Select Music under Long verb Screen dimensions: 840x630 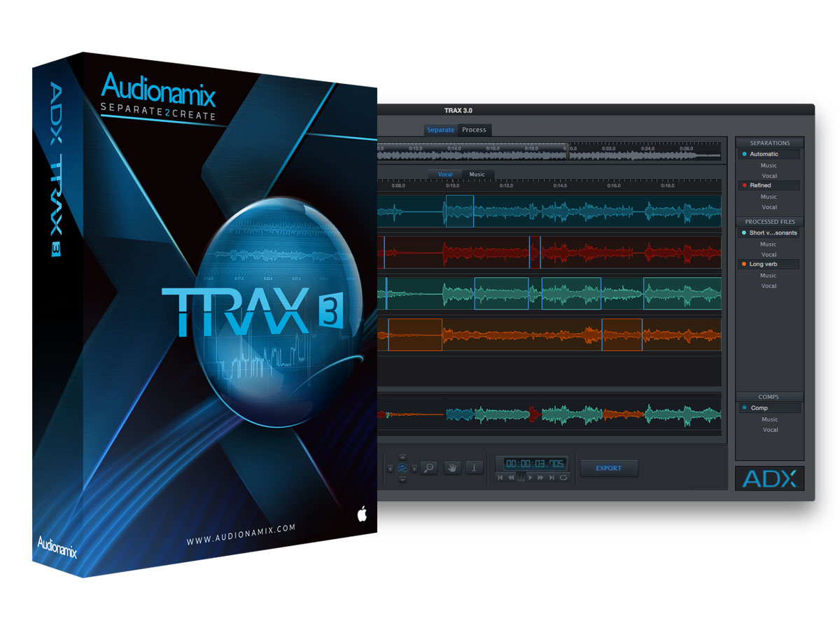[769, 276]
